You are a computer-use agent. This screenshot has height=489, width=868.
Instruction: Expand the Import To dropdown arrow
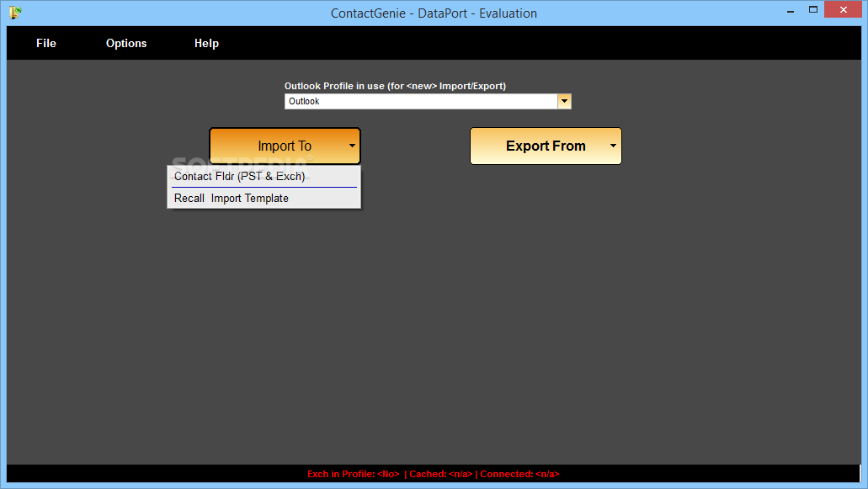click(352, 146)
